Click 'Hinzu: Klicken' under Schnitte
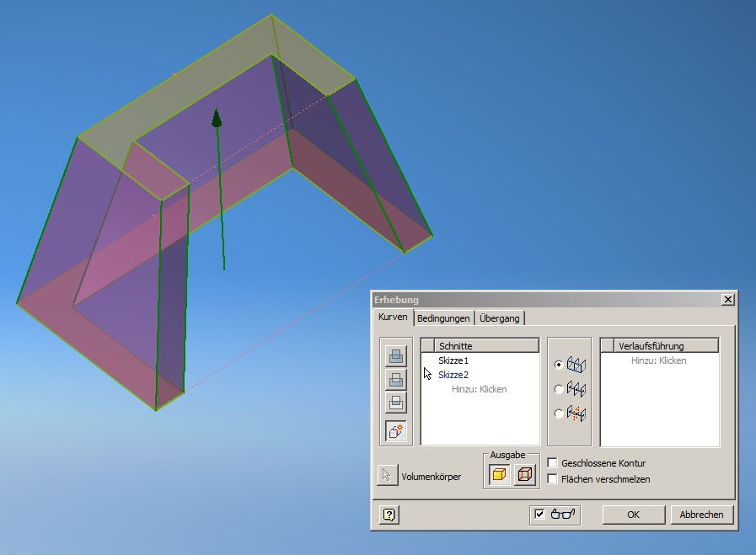The image size is (756, 555). pyautogui.click(x=480, y=389)
